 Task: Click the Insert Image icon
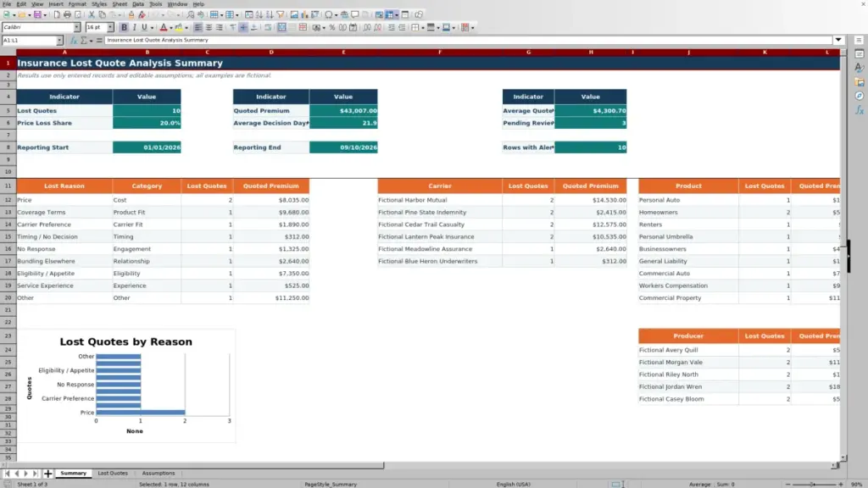[x=294, y=15]
